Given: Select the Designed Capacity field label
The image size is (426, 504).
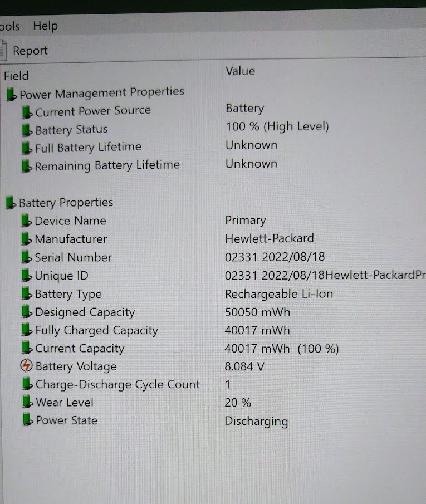Looking at the screenshot, I should [85, 312].
